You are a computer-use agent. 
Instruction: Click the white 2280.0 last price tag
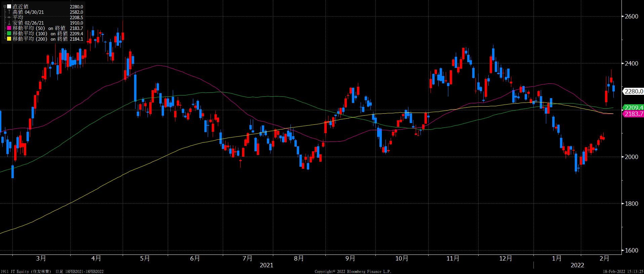[x=633, y=91]
